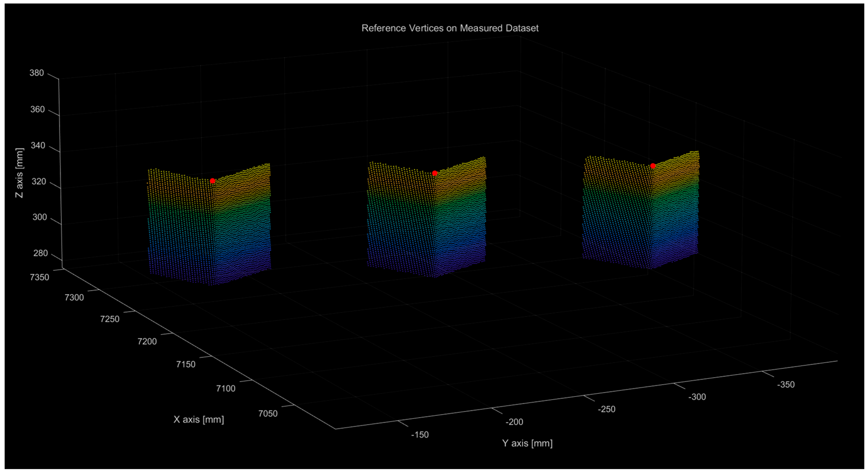Click the X tick label 7050
The width and height of the screenshot is (868, 474).
point(268,414)
